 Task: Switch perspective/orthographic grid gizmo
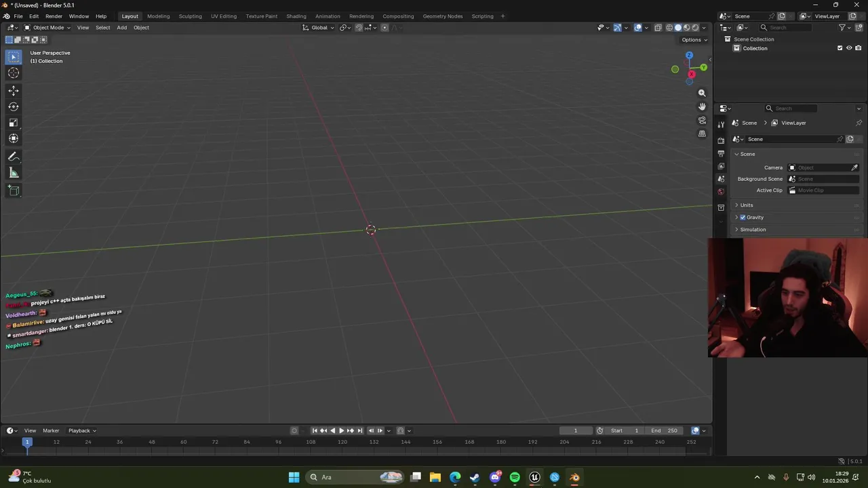(702, 134)
